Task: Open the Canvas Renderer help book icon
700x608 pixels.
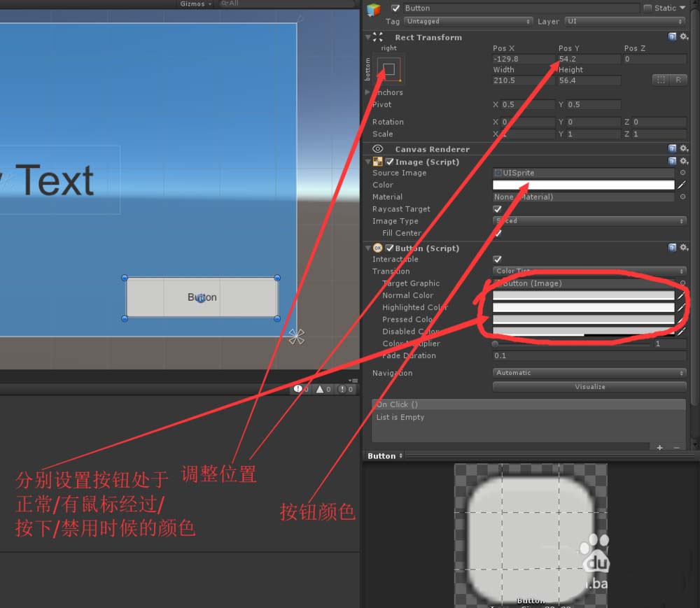Action: pos(672,148)
